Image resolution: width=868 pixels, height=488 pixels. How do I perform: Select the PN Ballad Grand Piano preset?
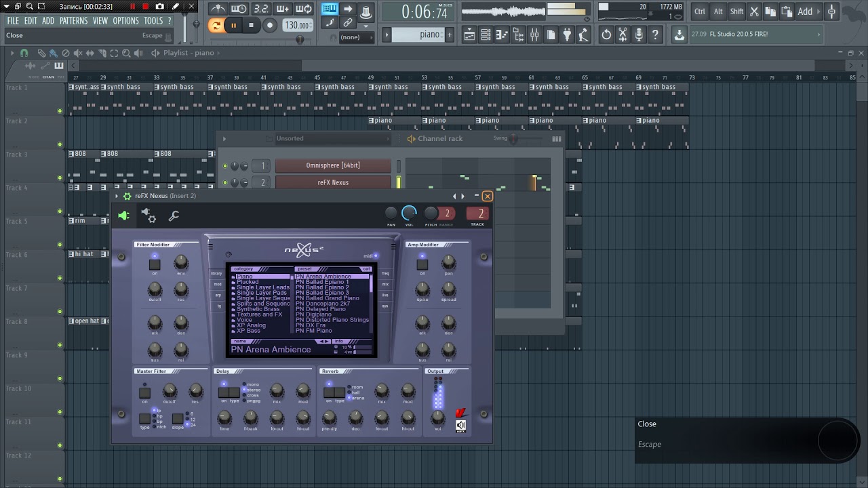pyautogui.click(x=328, y=298)
